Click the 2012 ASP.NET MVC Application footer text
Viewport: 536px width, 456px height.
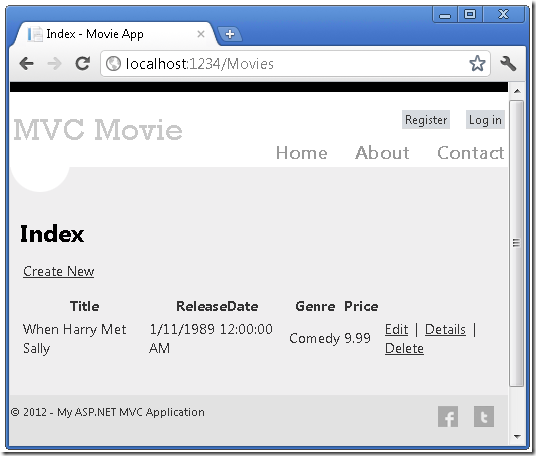coord(108,412)
